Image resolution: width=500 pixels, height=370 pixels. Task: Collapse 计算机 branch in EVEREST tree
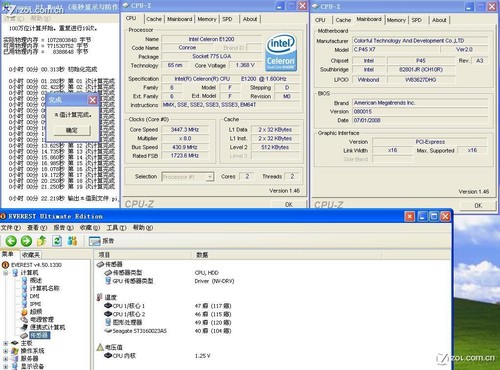coord(6,273)
